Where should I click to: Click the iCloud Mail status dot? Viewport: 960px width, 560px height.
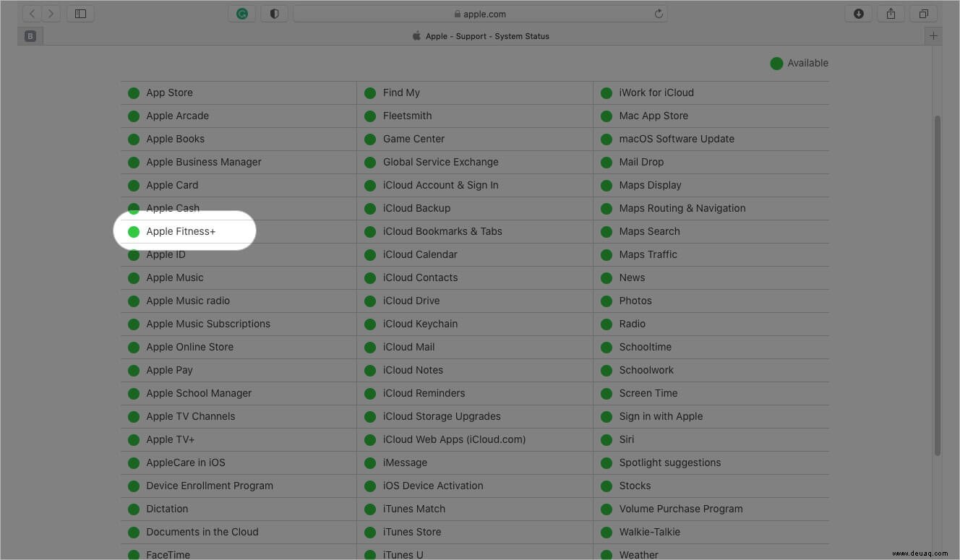coord(370,347)
